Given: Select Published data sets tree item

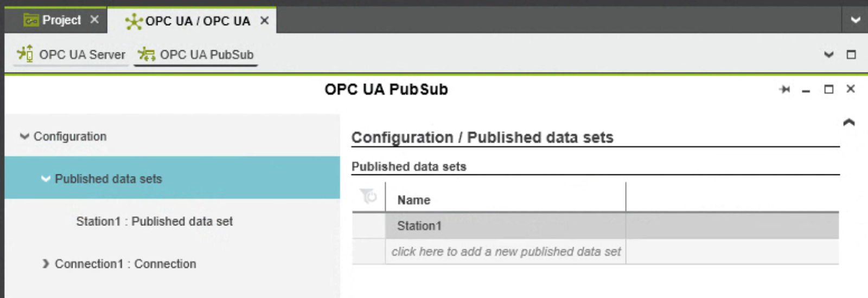Looking at the screenshot, I should (x=172, y=178).
